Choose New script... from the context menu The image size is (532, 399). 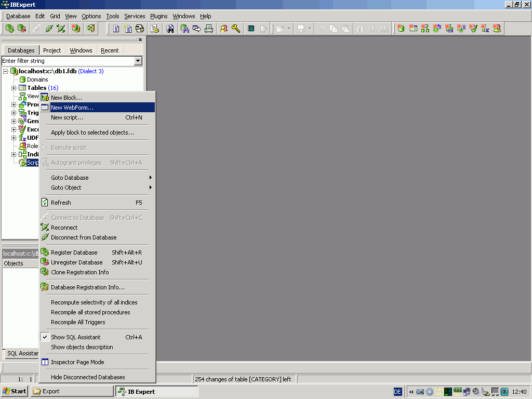pyautogui.click(x=97, y=118)
